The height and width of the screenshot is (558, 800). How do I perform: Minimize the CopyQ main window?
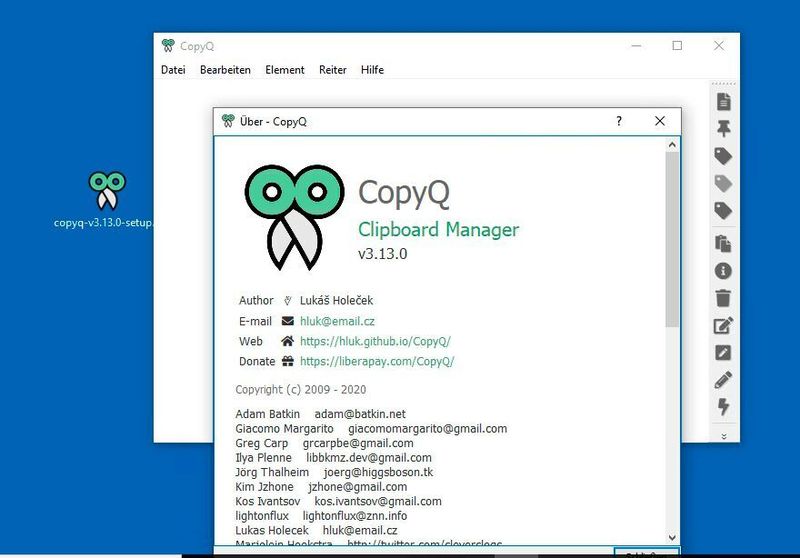636,46
